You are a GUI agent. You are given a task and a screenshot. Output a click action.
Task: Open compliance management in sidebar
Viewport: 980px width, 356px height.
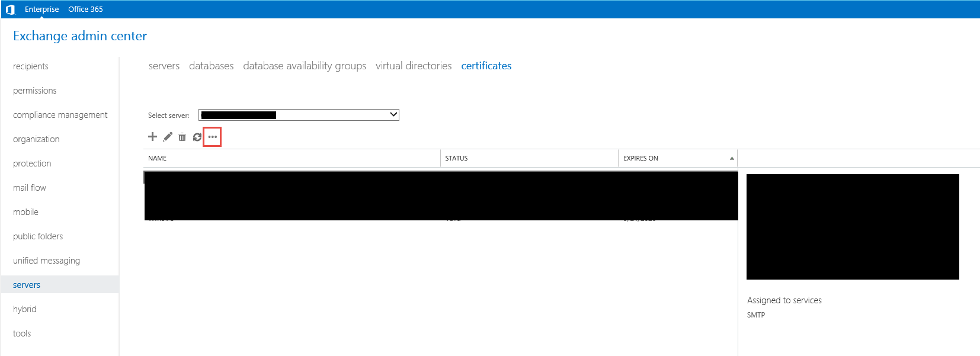click(60, 115)
